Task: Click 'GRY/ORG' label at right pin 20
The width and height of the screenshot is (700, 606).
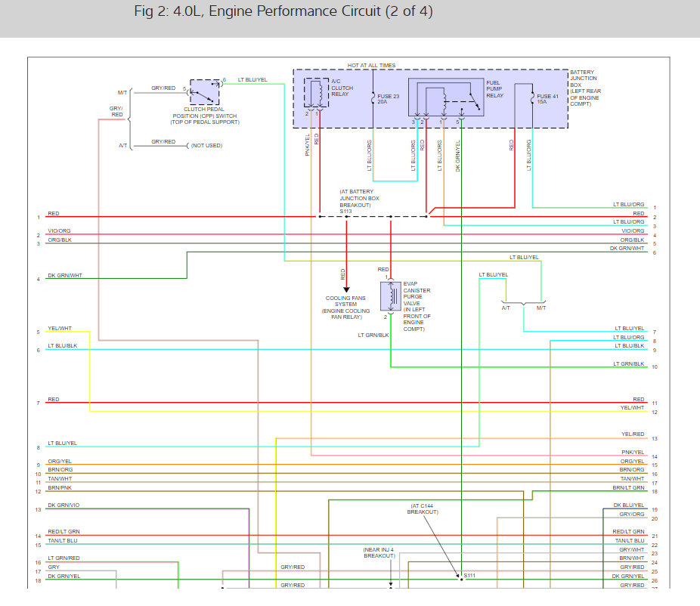Action: point(632,515)
